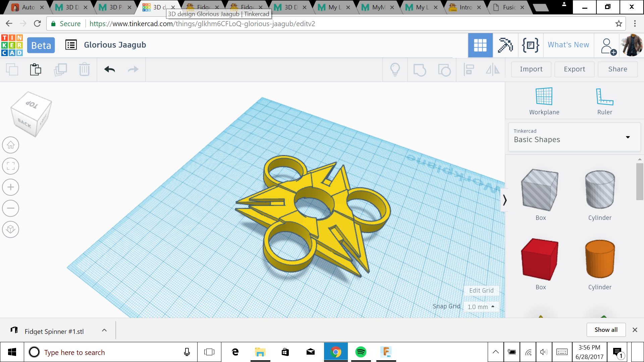Select the Align tool
The image size is (644, 362).
[x=469, y=69]
